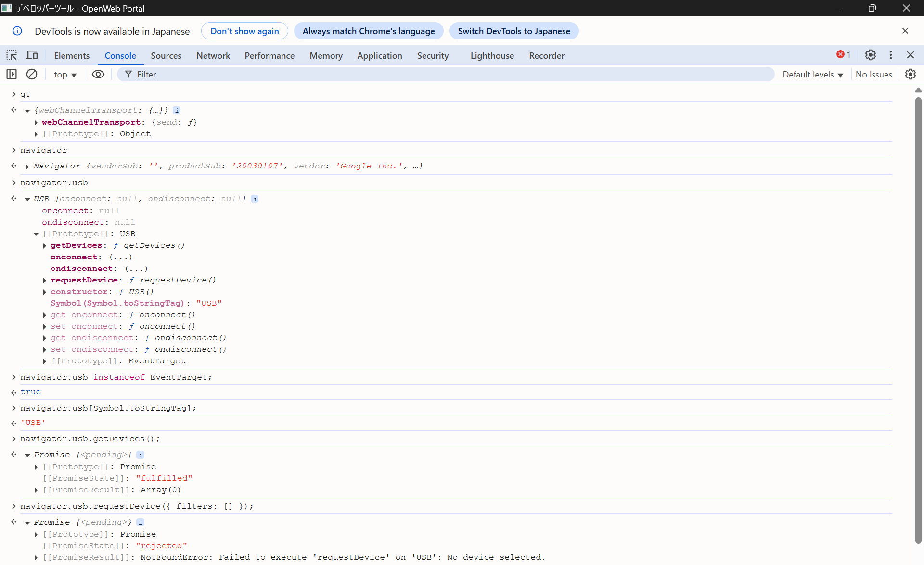Expand set ondisconnect accessor
924x565 pixels.
pos(45,349)
